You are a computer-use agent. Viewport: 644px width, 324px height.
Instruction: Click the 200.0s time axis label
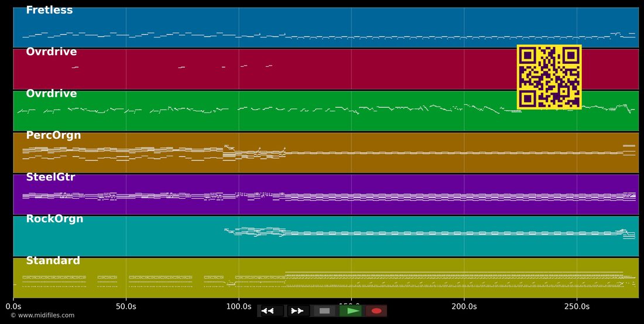(464, 307)
